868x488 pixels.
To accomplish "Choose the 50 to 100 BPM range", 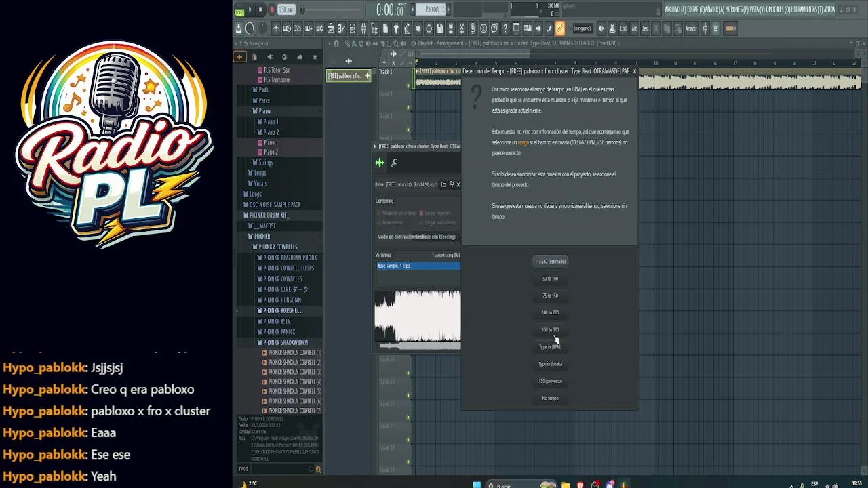I will click(550, 279).
